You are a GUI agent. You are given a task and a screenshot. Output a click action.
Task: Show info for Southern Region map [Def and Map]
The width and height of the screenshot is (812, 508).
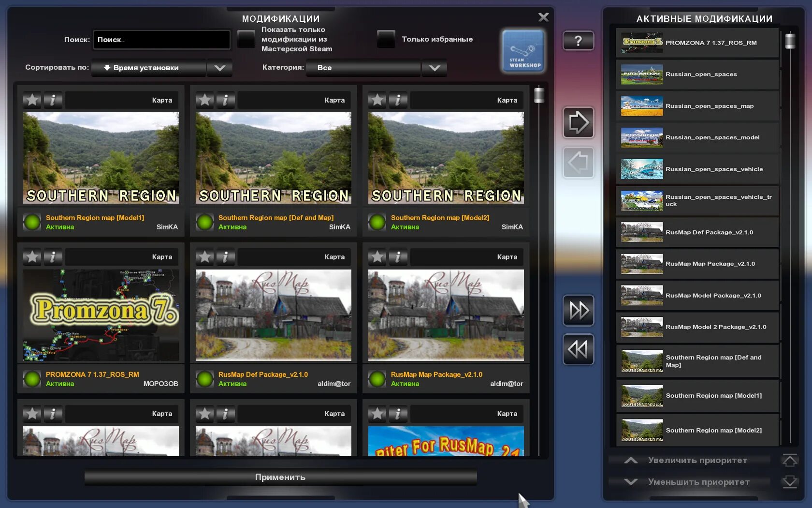(226, 100)
